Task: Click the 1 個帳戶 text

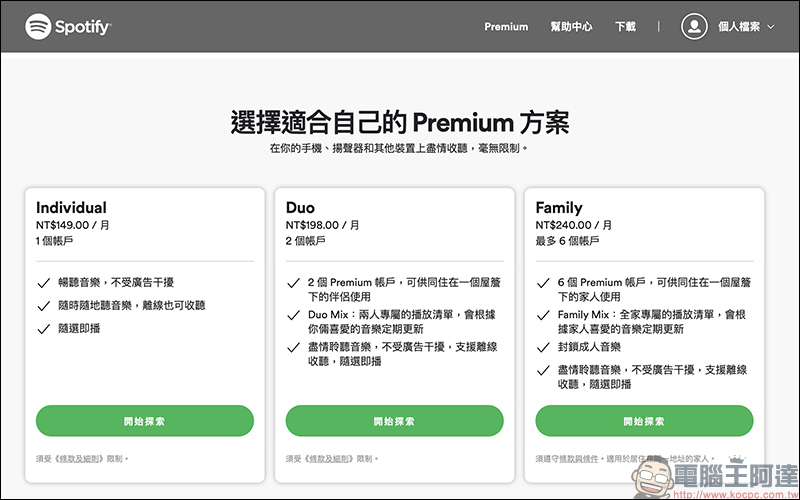Action: 55,241
